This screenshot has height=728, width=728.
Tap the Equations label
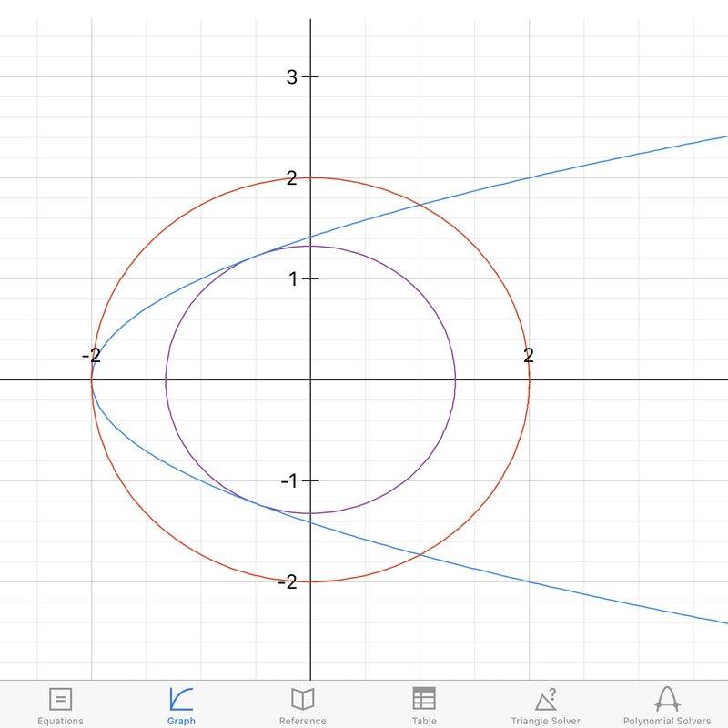coord(60,721)
